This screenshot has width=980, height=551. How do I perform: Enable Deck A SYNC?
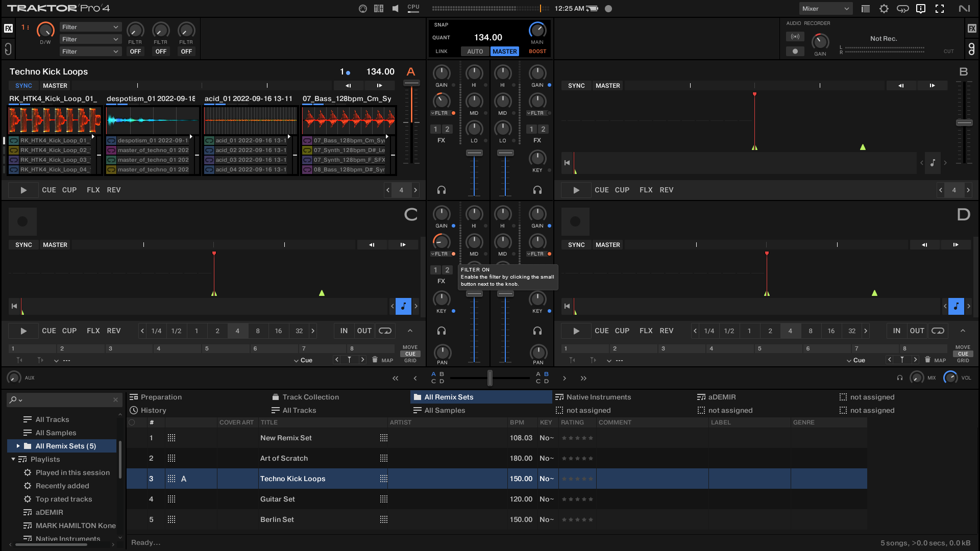23,86
